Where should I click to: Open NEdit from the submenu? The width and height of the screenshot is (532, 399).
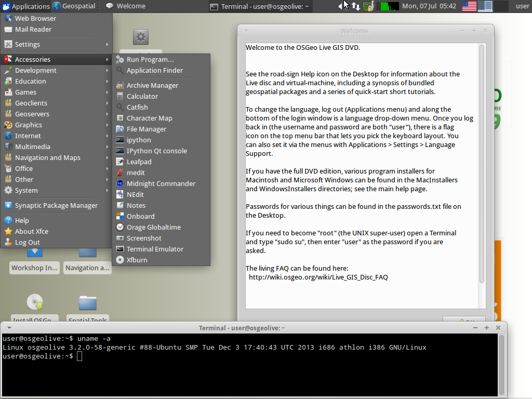click(161, 194)
